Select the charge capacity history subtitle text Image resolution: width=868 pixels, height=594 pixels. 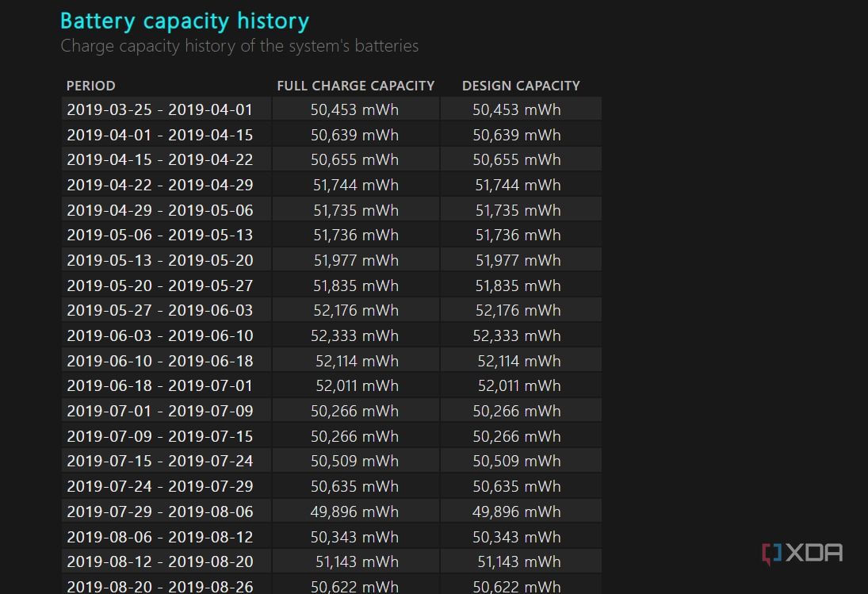(239, 46)
